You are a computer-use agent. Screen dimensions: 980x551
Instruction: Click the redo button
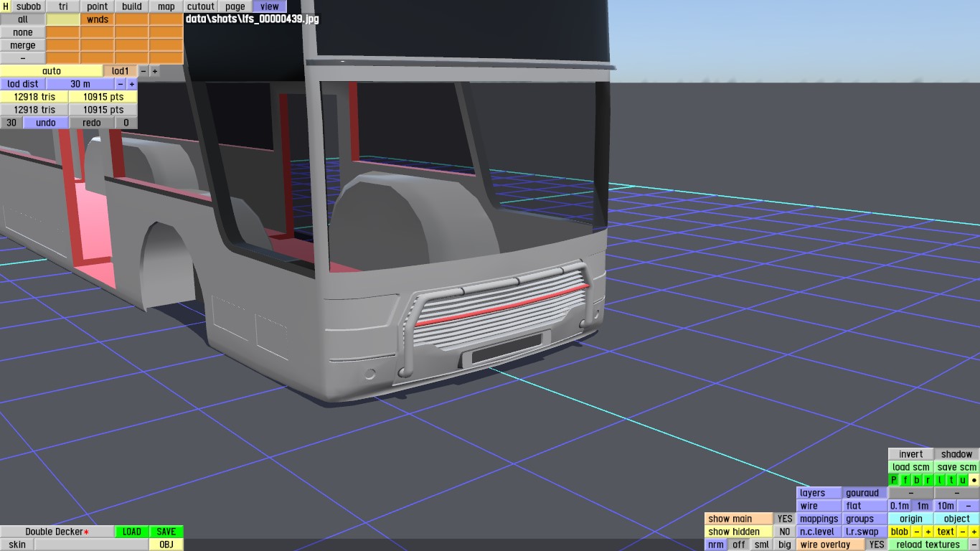pos(92,123)
